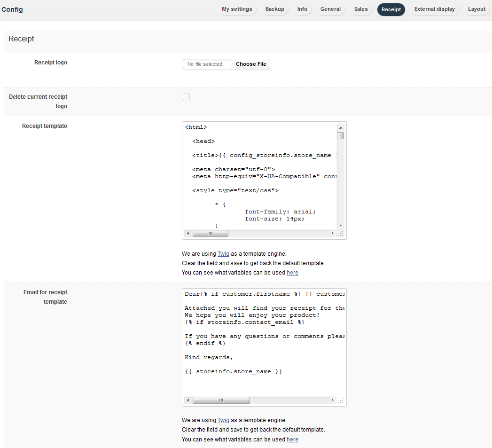Viewport: 492px width, 448px height.
Task: Open the My settings tab
Action: [237, 9]
